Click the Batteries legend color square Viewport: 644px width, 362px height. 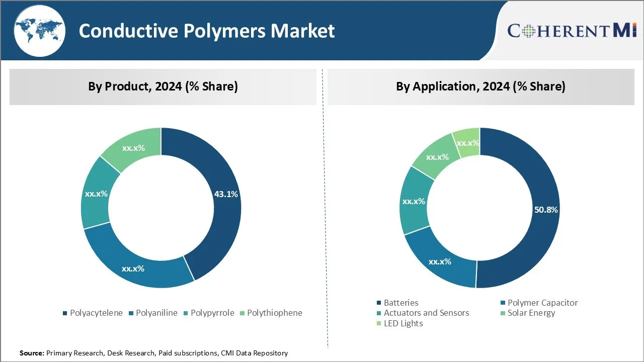click(379, 303)
